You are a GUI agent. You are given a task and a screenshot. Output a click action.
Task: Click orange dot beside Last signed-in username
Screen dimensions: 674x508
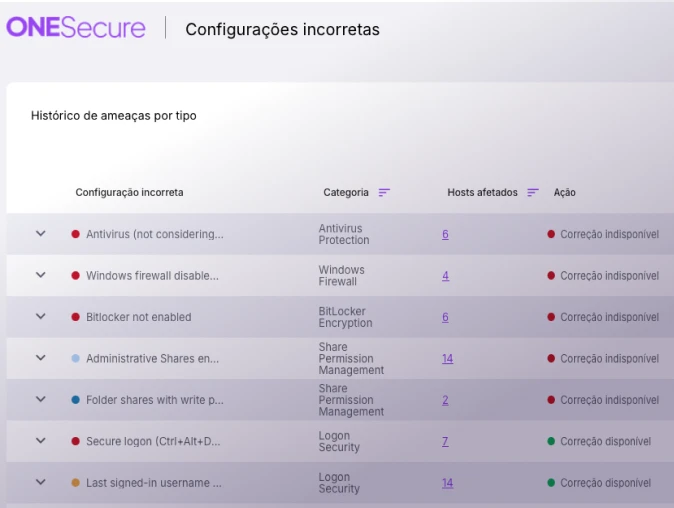click(x=75, y=483)
